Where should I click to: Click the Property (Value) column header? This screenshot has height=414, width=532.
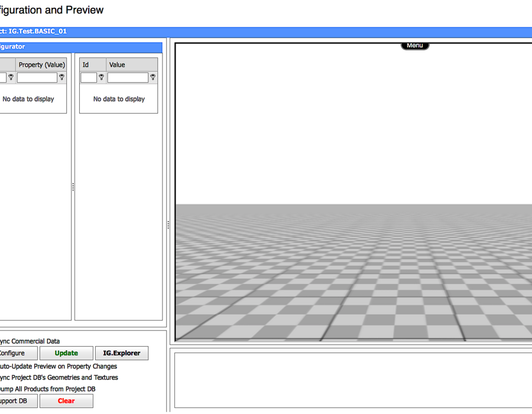click(x=41, y=64)
